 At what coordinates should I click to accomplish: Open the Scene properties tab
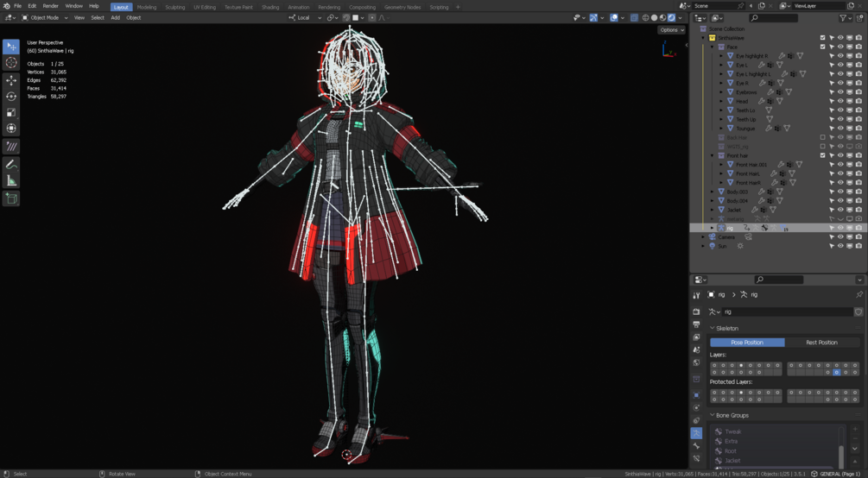click(697, 349)
